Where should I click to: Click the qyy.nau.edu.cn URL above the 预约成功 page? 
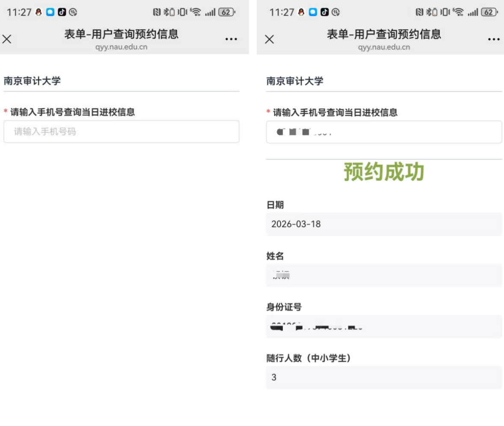click(384, 47)
